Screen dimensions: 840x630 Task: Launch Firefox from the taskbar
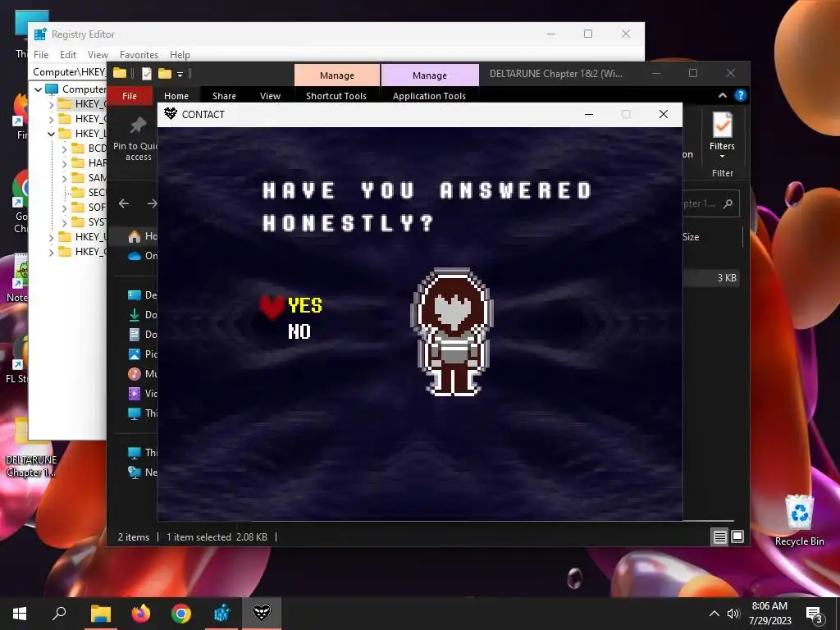coord(141,614)
